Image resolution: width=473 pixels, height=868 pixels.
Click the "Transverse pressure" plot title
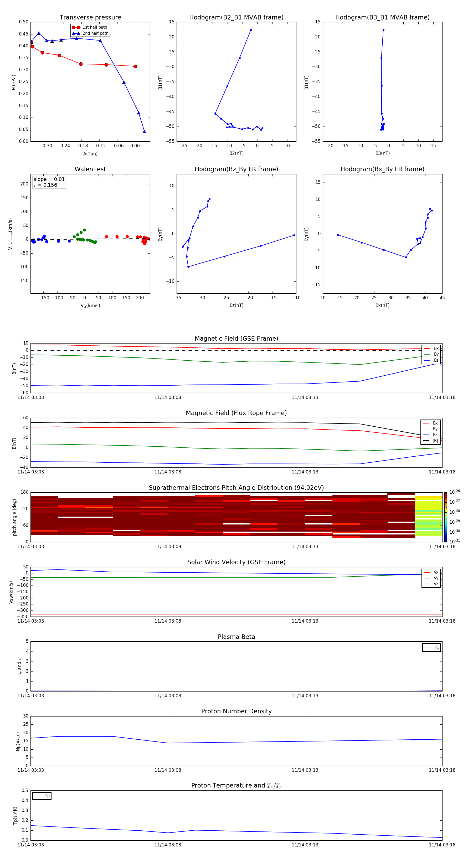(x=90, y=18)
